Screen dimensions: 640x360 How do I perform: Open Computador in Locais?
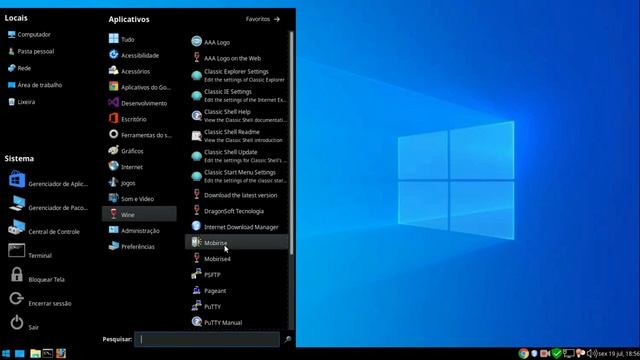29,35
